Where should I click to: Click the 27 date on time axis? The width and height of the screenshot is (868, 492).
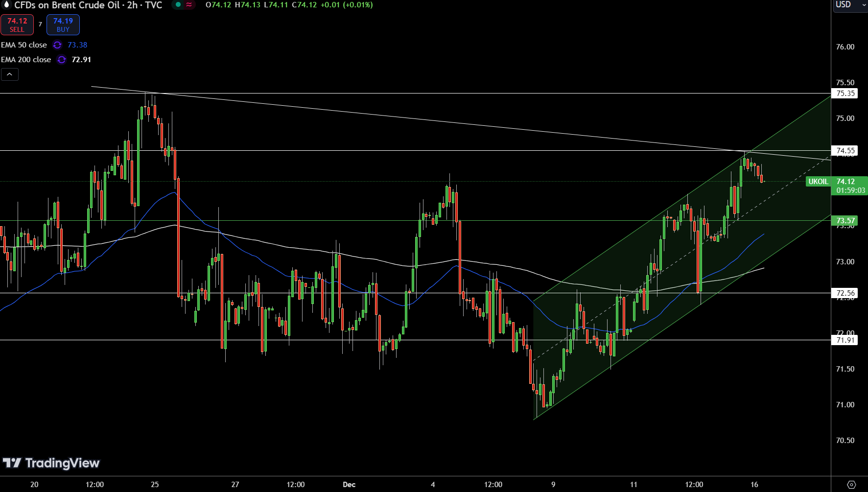235,485
